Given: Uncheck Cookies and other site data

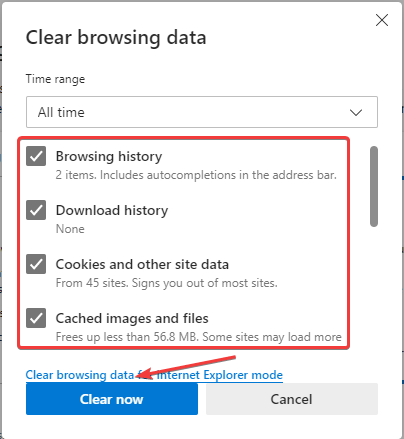Looking at the screenshot, I should pyautogui.click(x=36, y=264).
